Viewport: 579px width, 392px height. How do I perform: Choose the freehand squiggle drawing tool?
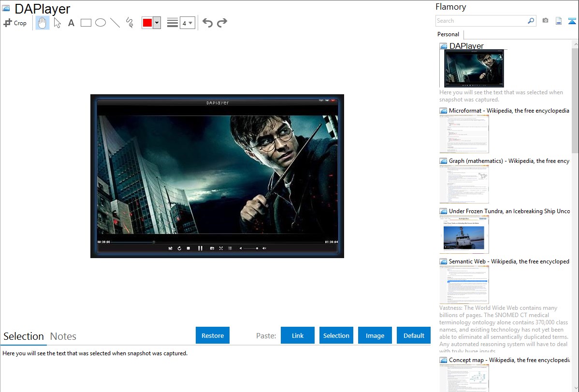pos(130,23)
